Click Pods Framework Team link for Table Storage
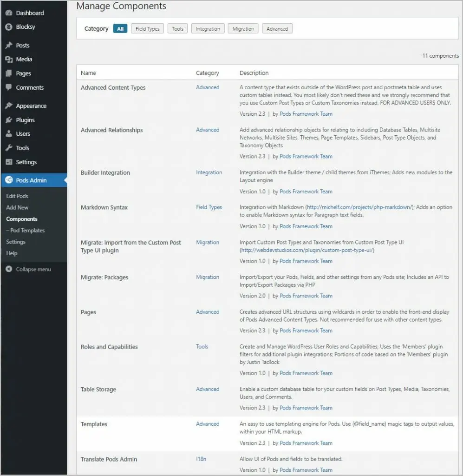Viewport: 463px width, 476px height. [x=306, y=408]
